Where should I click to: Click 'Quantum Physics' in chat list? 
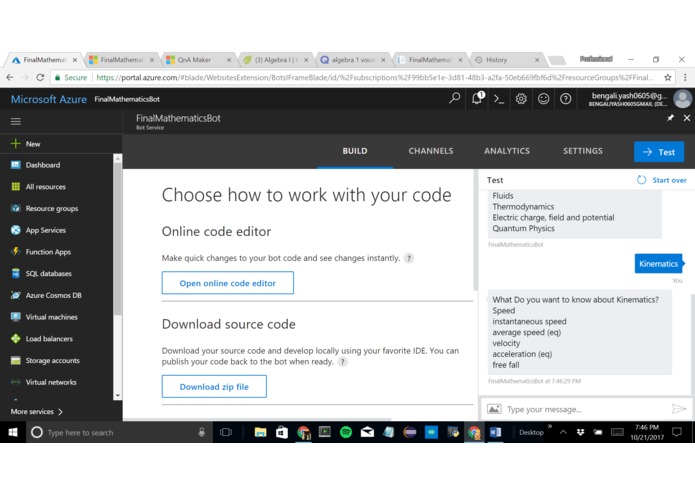523,228
